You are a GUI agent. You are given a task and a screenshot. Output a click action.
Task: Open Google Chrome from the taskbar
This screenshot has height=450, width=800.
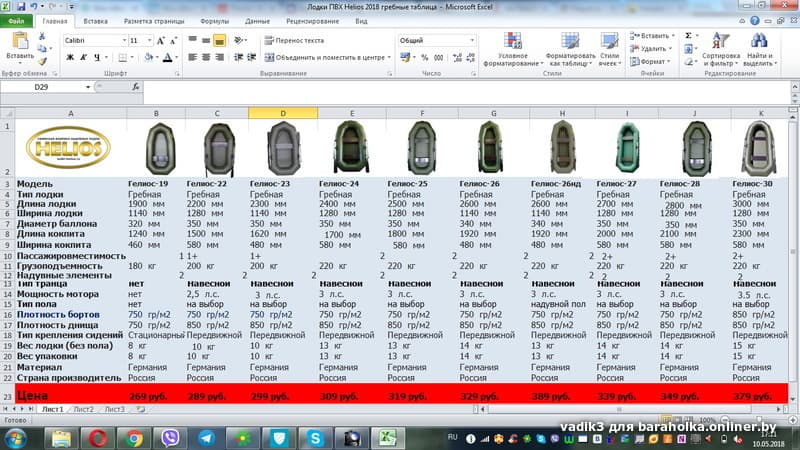click(134, 438)
